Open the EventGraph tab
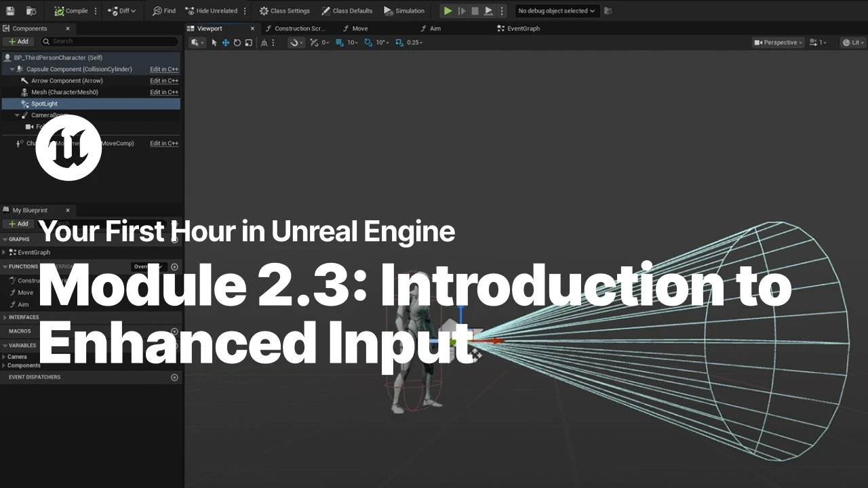 519,28
